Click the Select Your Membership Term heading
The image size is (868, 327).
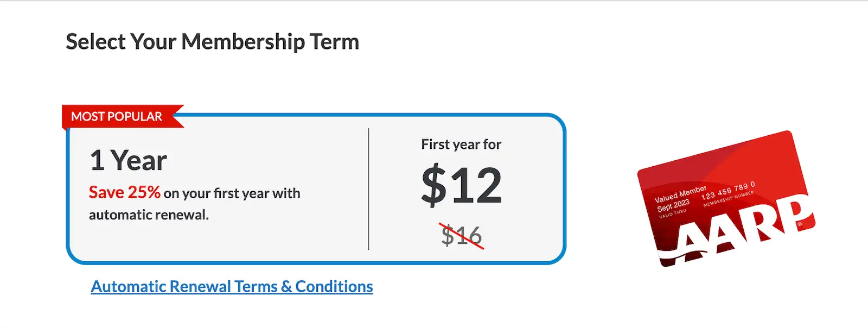212,41
